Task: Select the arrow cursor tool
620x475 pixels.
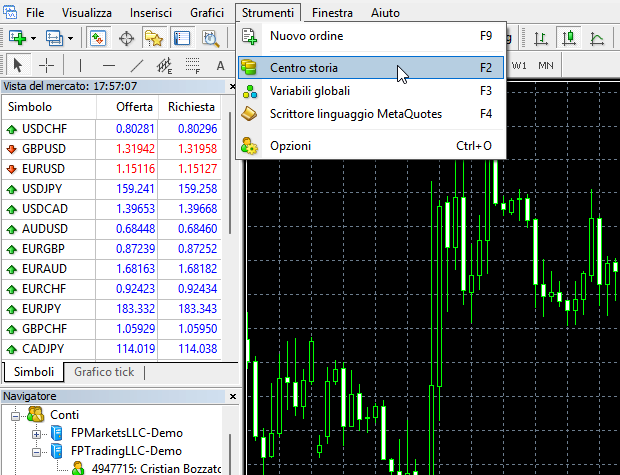Action: click(17, 66)
